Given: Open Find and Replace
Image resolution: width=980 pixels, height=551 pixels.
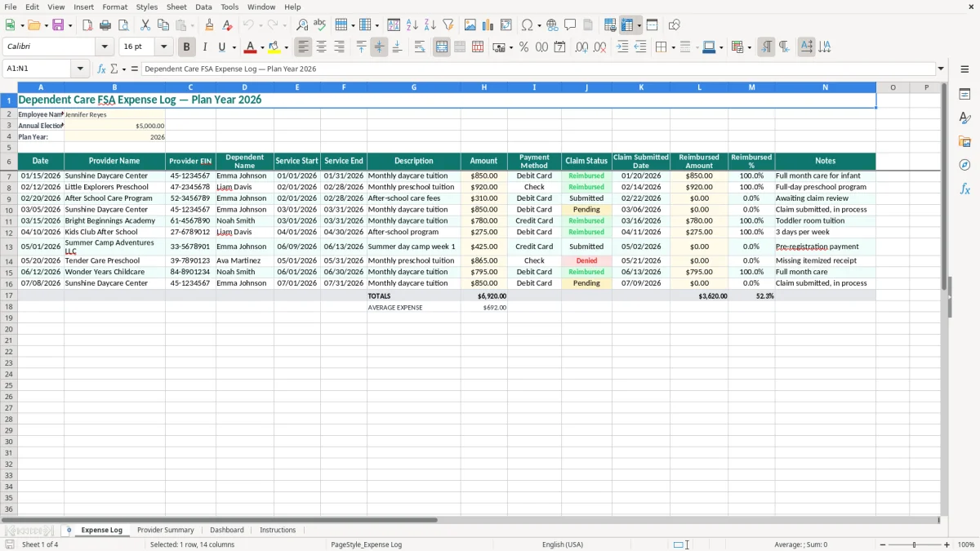Looking at the screenshot, I should [x=301, y=25].
